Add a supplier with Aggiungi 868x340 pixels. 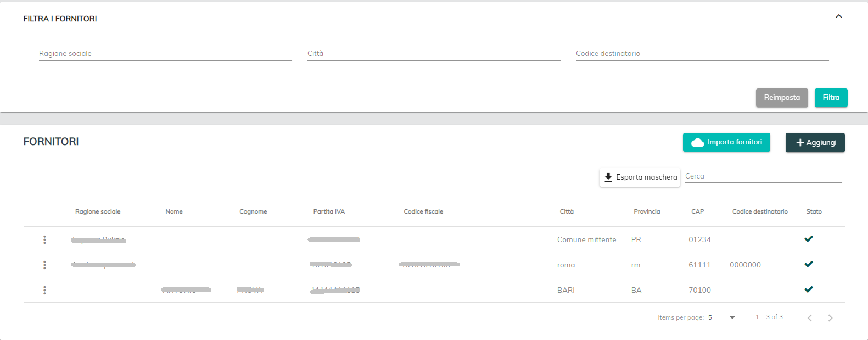pyautogui.click(x=815, y=142)
